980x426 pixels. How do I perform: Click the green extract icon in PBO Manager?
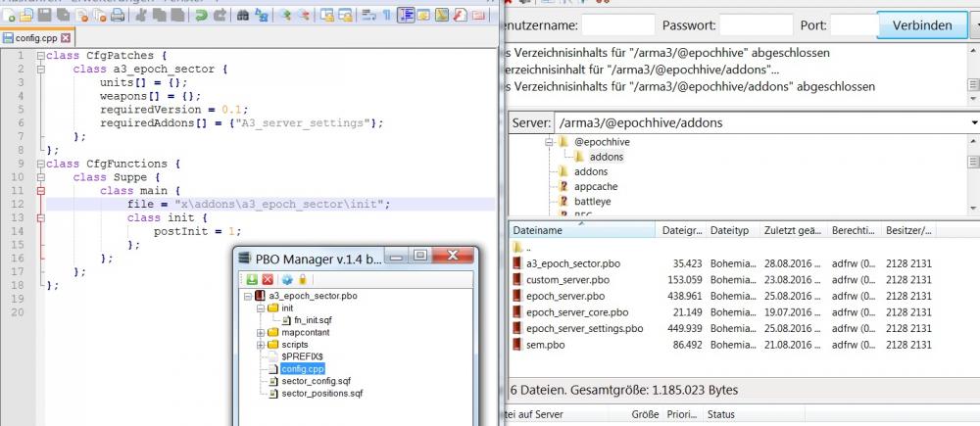click(251, 279)
